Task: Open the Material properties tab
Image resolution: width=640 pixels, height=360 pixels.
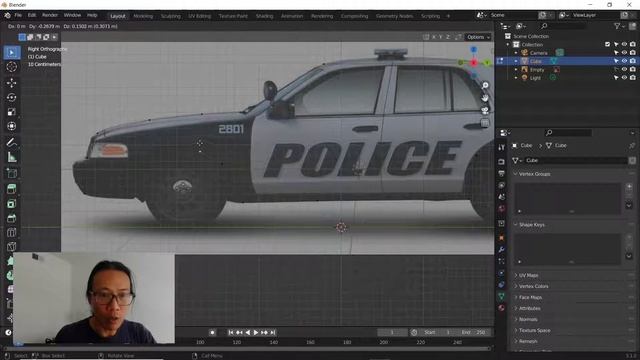Action: click(x=502, y=308)
